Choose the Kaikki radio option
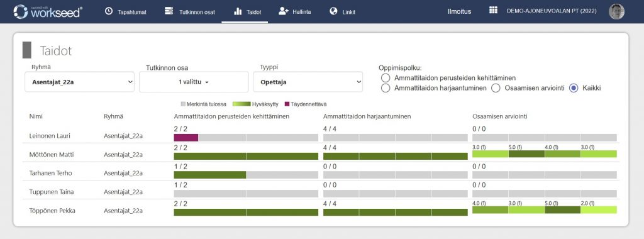The image size is (644, 239). 574,88
